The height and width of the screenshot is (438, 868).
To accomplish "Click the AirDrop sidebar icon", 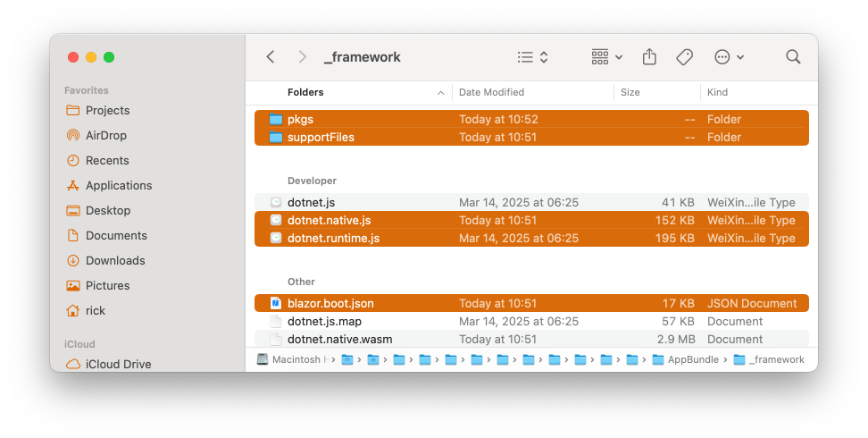I will click(73, 136).
